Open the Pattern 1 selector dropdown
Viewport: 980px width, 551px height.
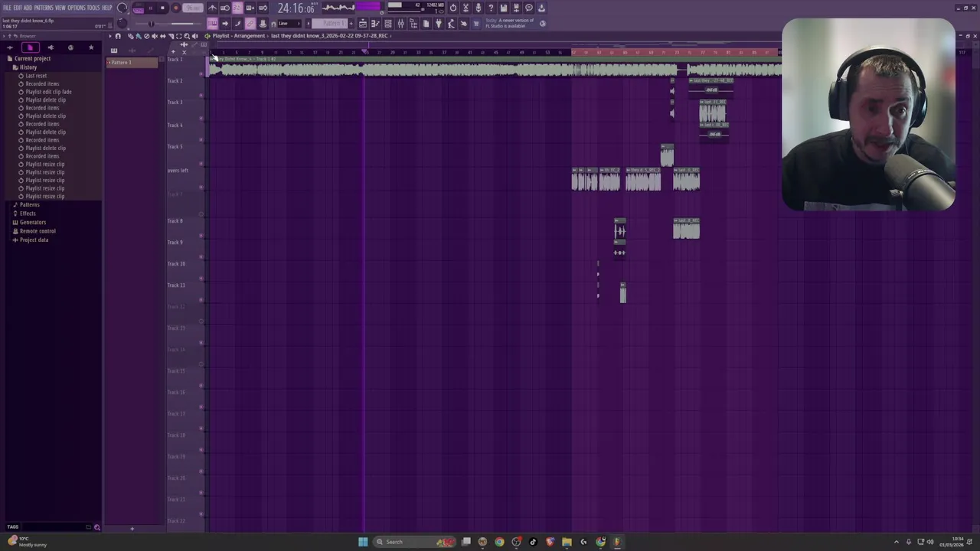click(329, 24)
